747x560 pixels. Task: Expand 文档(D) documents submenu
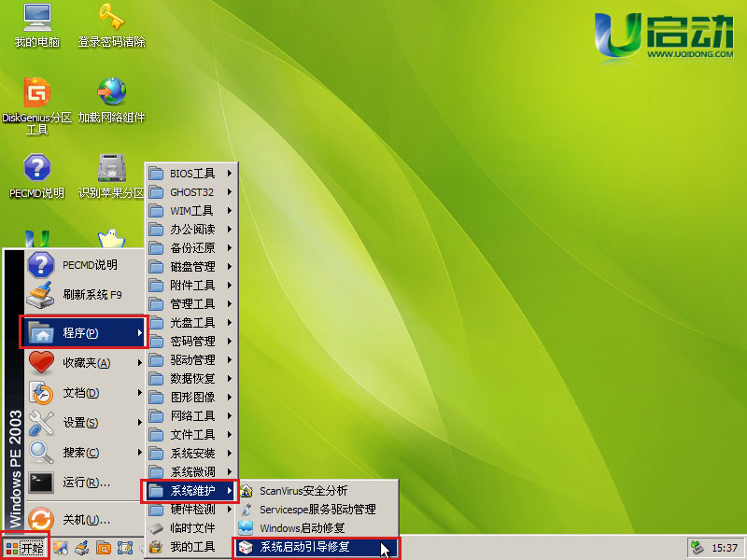(x=84, y=393)
